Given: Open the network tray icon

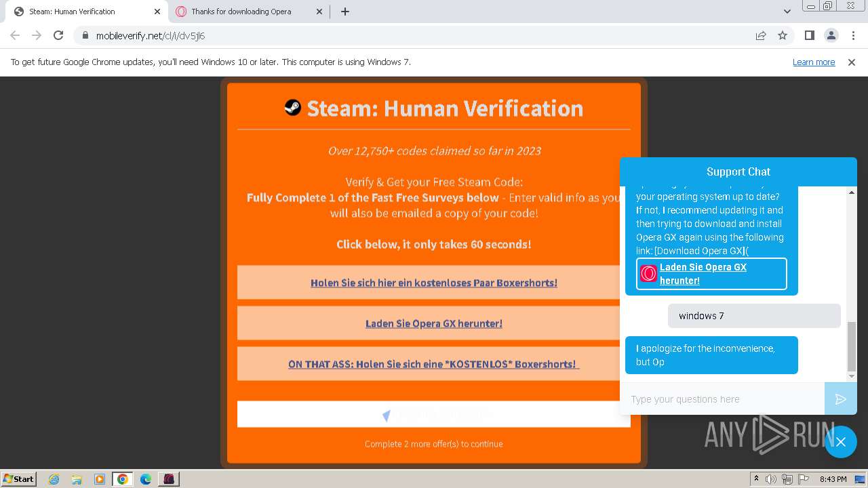Looking at the screenshot, I should [787, 479].
